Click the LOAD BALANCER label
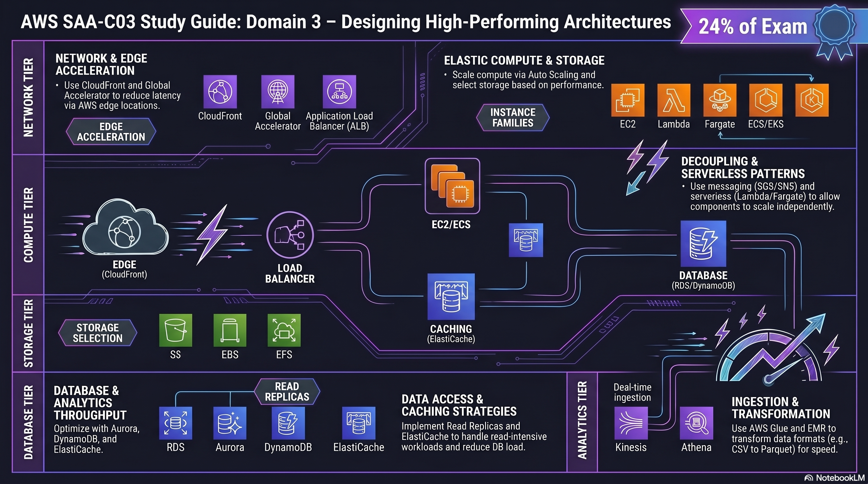This screenshot has height=484, width=868. (x=290, y=273)
